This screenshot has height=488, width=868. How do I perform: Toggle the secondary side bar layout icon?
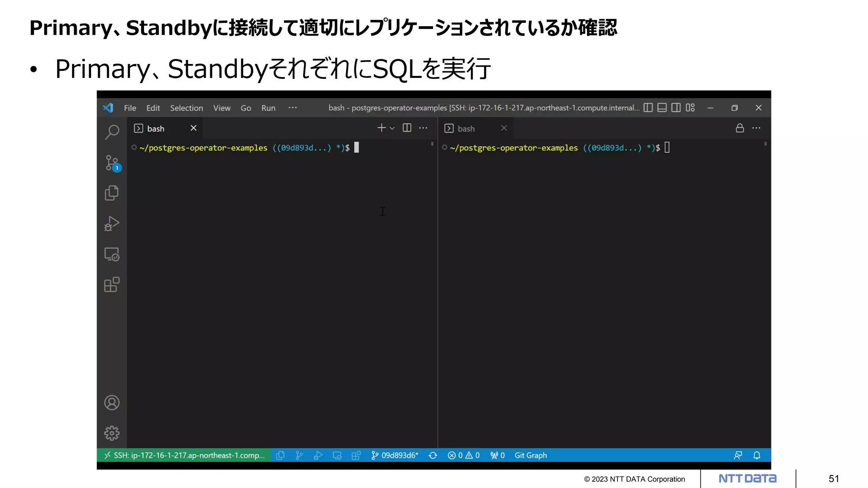(x=676, y=108)
